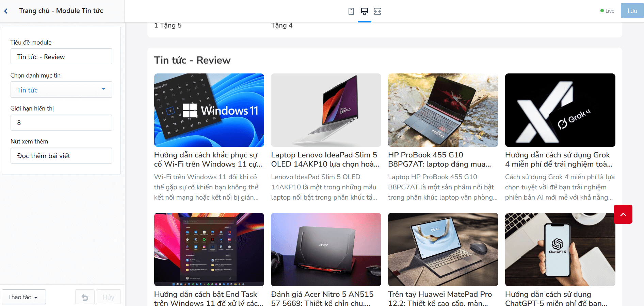Open the Chọn danh mục tin dropdown
Image resolution: width=644 pixels, height=306 pixels.
click(x=61, y=89)
